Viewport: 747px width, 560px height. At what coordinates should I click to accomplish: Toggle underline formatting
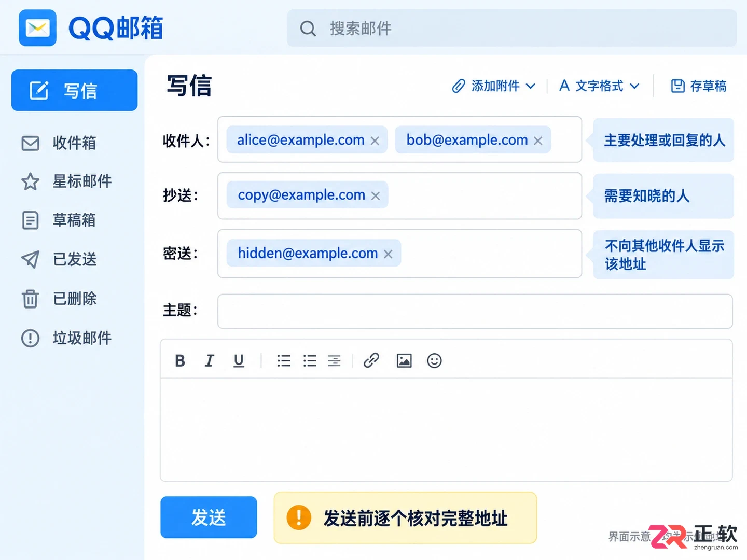[239, 360]
